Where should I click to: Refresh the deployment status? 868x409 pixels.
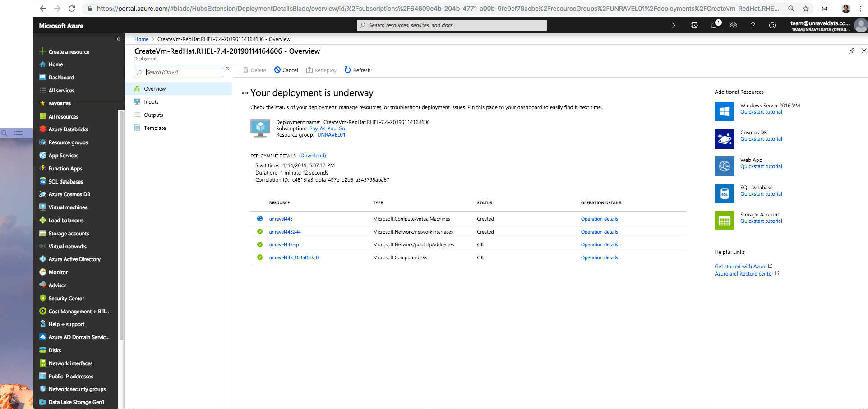click(x=357, y=70)
